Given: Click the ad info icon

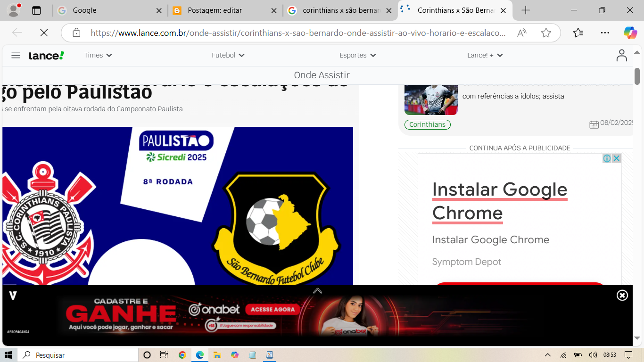Looking at the screenshot, I should point(607,158).
